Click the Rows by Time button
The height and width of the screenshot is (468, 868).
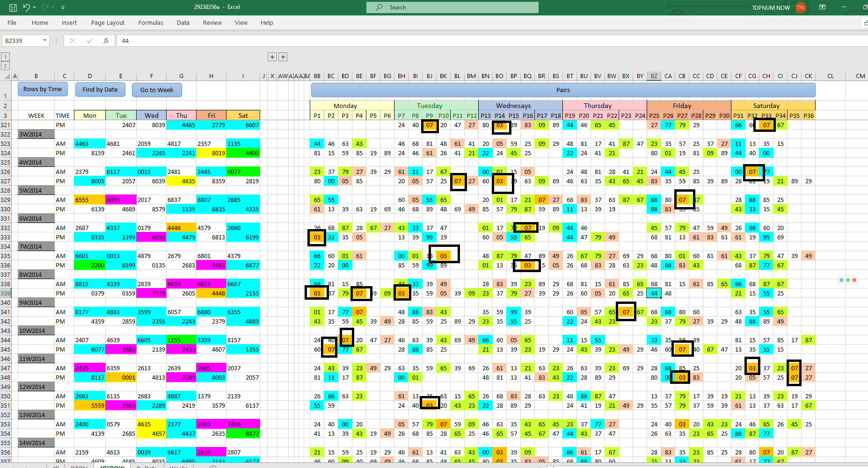click(43, 89)
